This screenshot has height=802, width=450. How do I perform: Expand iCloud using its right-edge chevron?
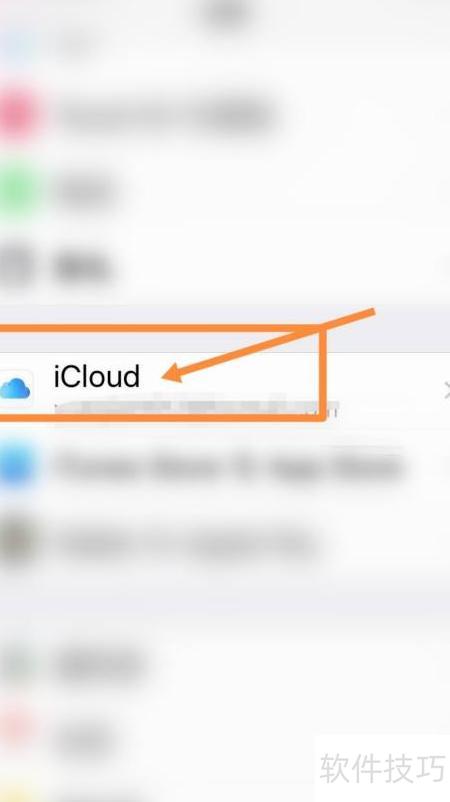coord(447,391)
